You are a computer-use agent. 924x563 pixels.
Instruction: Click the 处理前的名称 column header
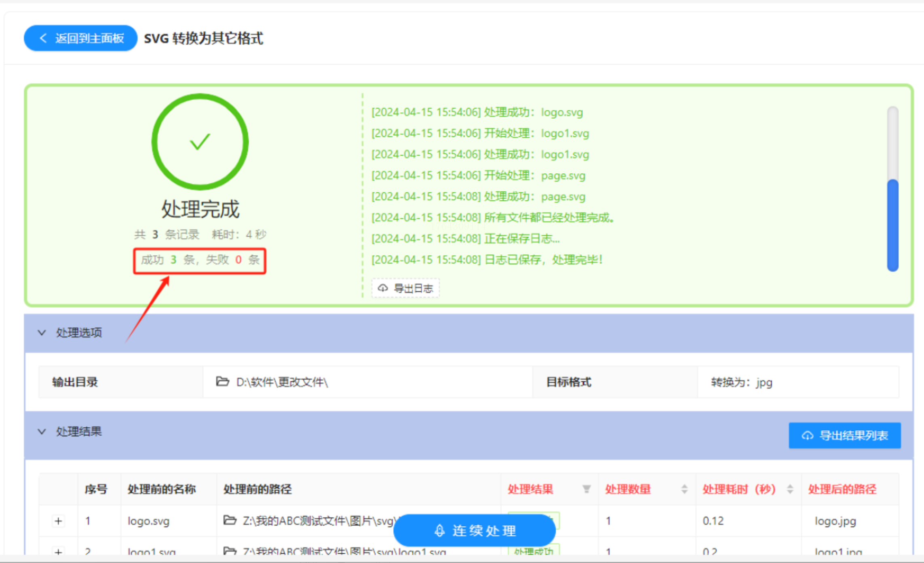(162, 489)
